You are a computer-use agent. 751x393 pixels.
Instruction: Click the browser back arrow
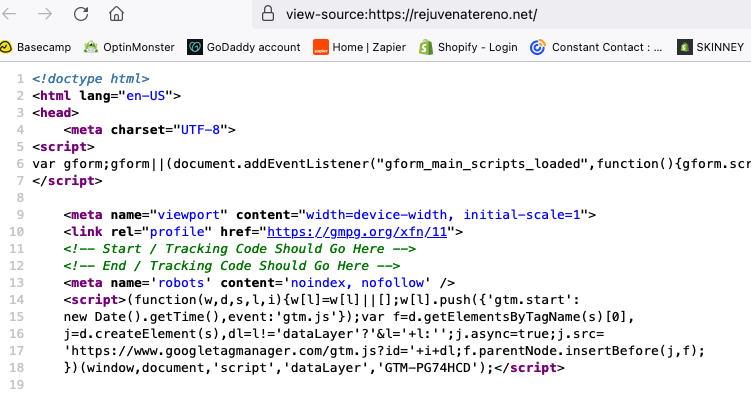(9, 14)
